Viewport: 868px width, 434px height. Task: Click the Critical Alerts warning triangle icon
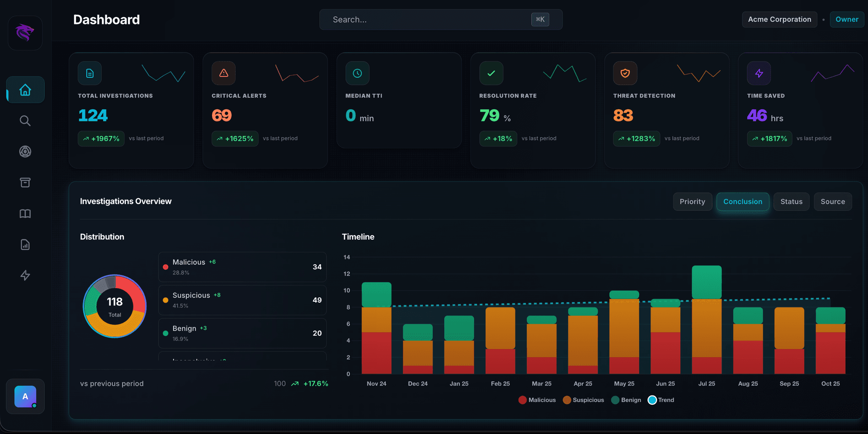(x=223, y=73)
